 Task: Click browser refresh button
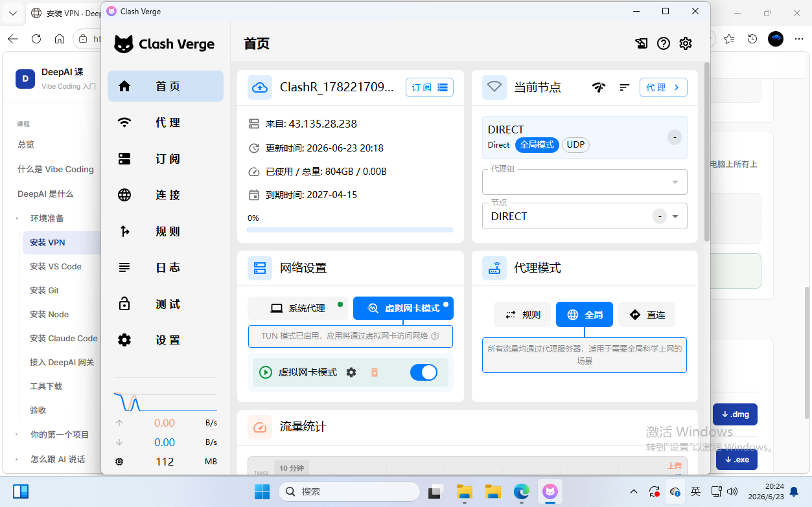point(36,39)
